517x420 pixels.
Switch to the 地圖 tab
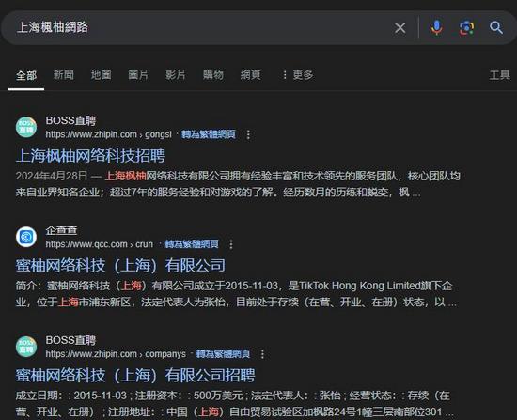[101, 75]
